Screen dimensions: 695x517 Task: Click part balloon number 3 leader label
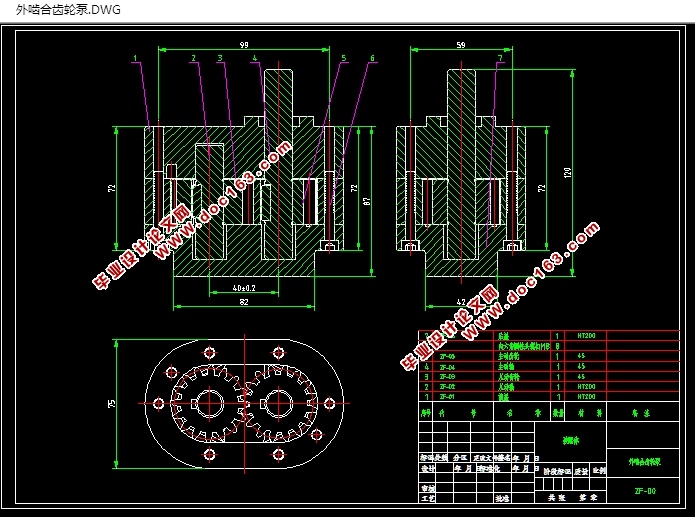pos(220,58)
